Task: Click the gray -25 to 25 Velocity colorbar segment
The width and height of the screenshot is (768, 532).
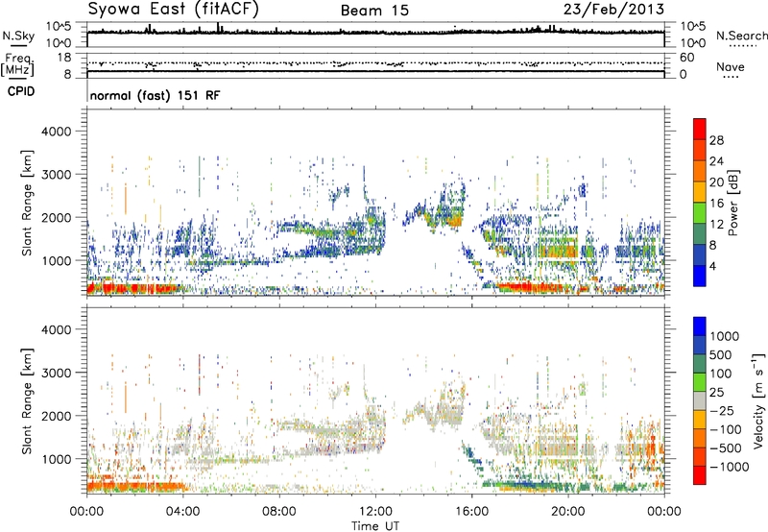Action: click(700, 401)
